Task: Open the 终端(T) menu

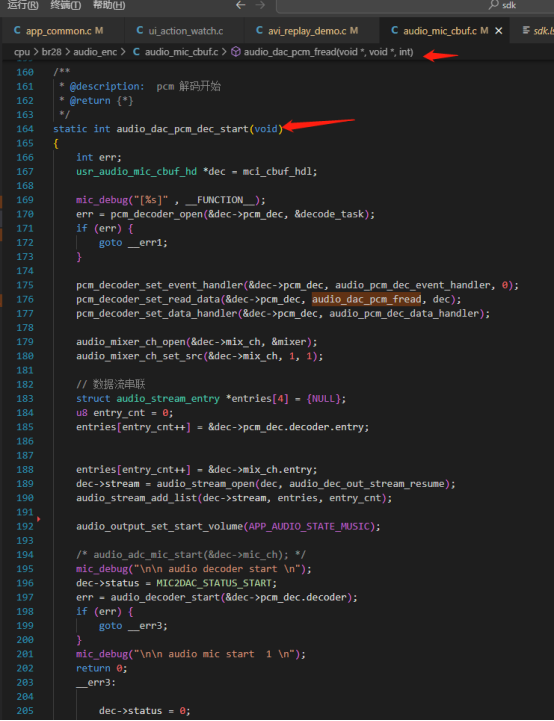Action: click(x=65, y=5)
